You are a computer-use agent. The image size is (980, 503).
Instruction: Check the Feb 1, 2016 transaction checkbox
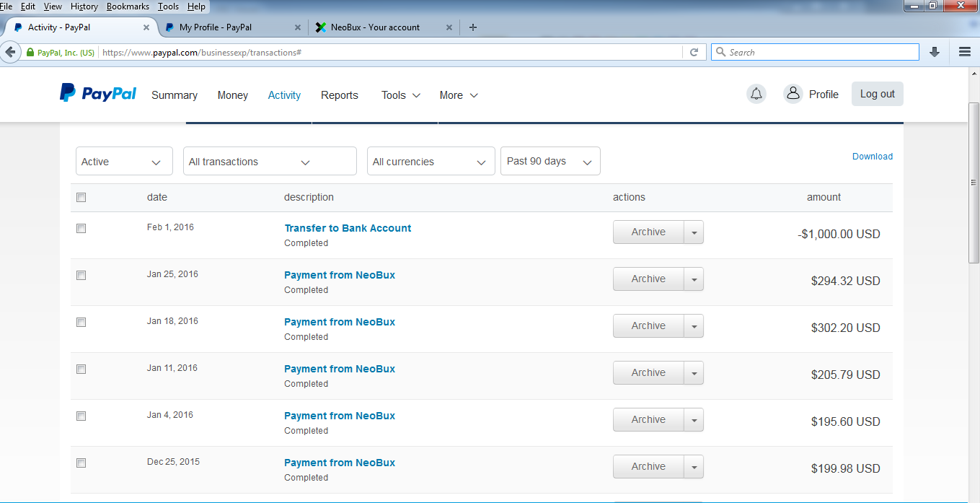tap(81, 229)
